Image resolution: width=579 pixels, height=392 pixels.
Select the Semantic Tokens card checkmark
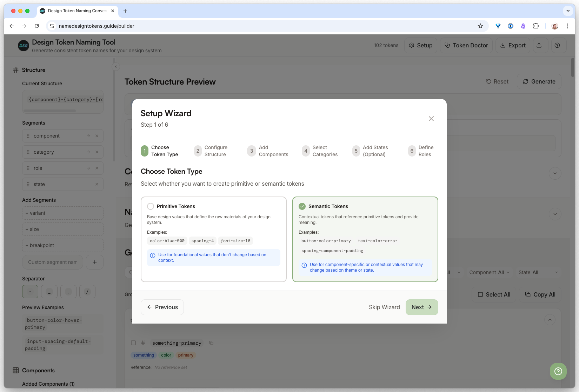(302, 206)
